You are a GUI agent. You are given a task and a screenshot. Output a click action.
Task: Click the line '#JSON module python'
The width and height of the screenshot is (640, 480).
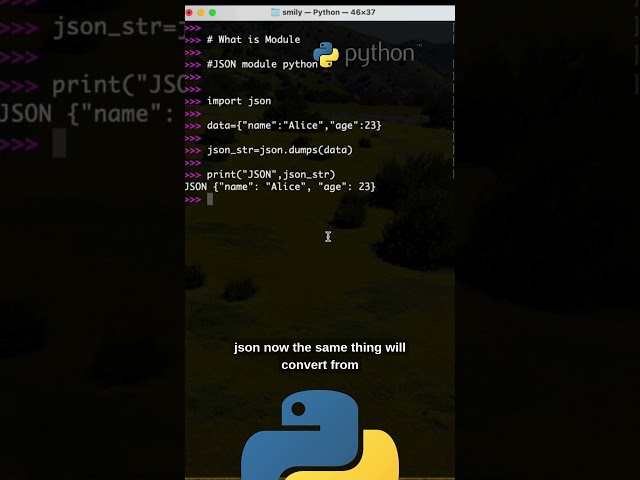click(262, 64)
